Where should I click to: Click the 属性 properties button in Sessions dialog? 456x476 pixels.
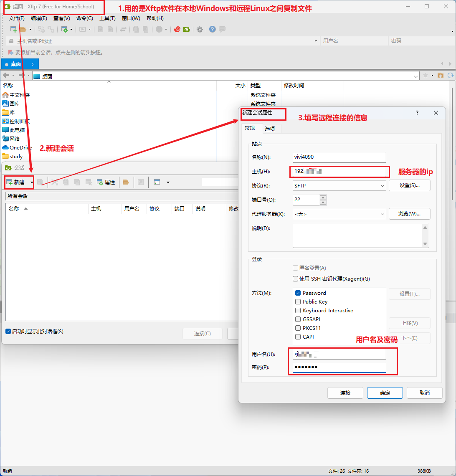point(106,182)
